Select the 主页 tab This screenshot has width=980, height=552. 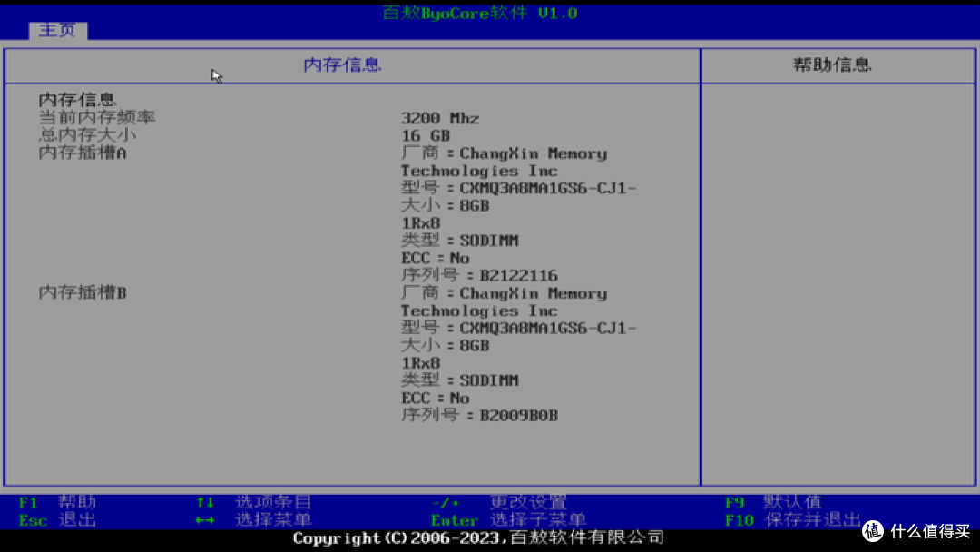57,30
